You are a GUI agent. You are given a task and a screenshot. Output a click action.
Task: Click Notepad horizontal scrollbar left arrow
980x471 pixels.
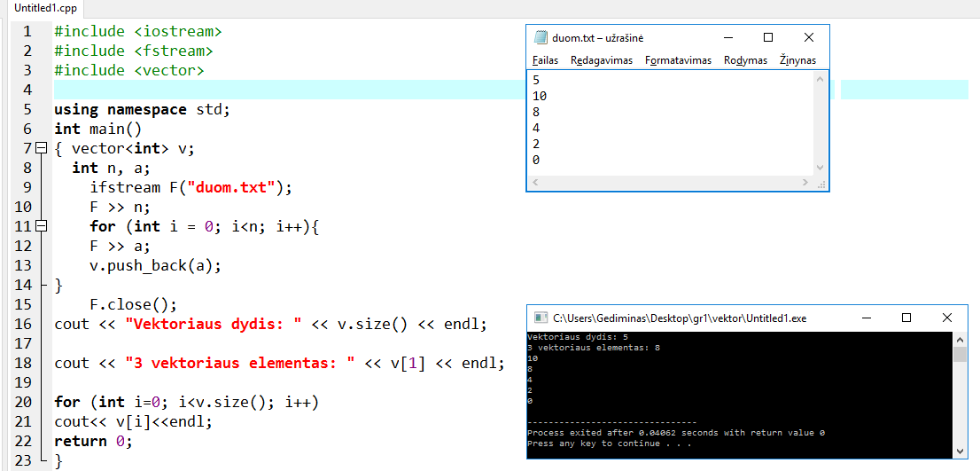pyautogui.click(x=535, y=183)
